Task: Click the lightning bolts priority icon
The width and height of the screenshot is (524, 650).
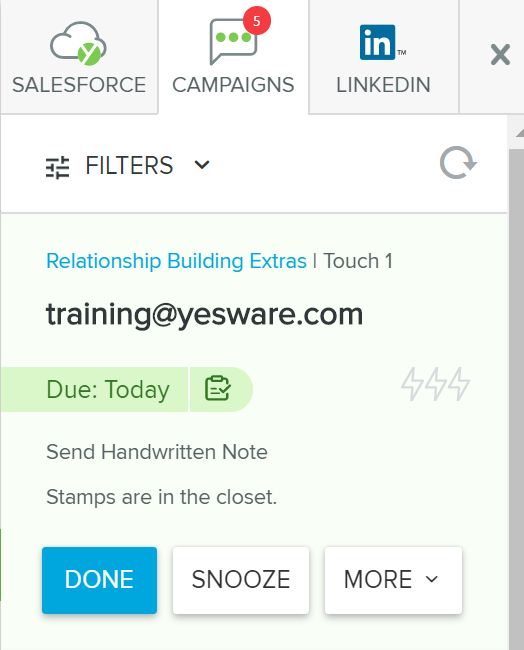Action: coord(435,384)
